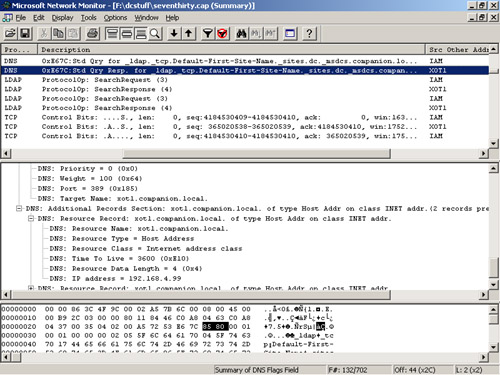
Task: Open the Tools menu
Action: 89,18
